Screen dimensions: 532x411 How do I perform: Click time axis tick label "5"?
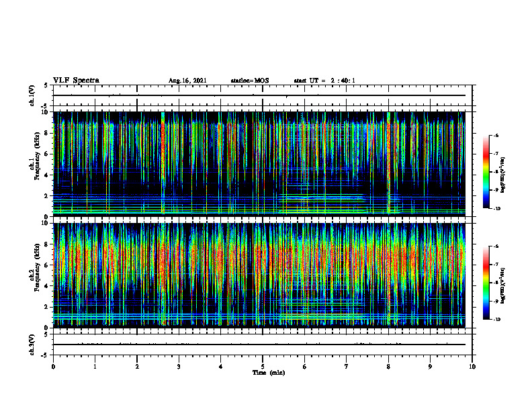(x=263, y=367)
